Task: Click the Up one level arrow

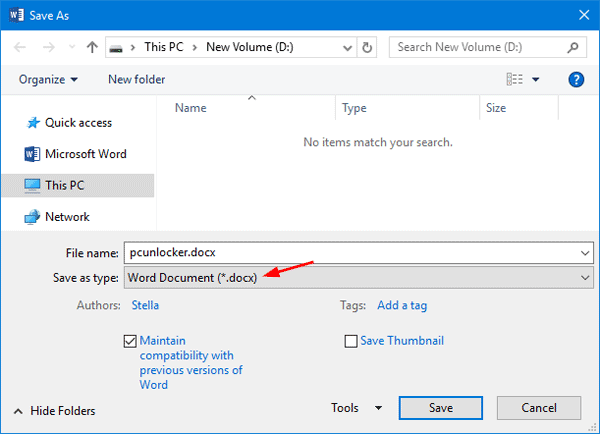Action: (92, 47)
